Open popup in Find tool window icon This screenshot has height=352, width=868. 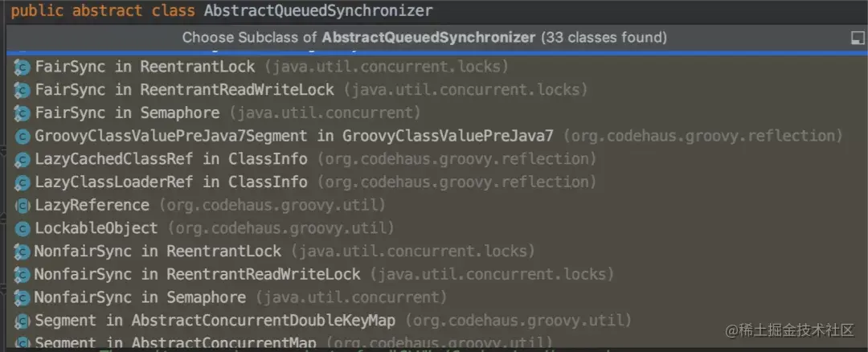click(857, 38)
